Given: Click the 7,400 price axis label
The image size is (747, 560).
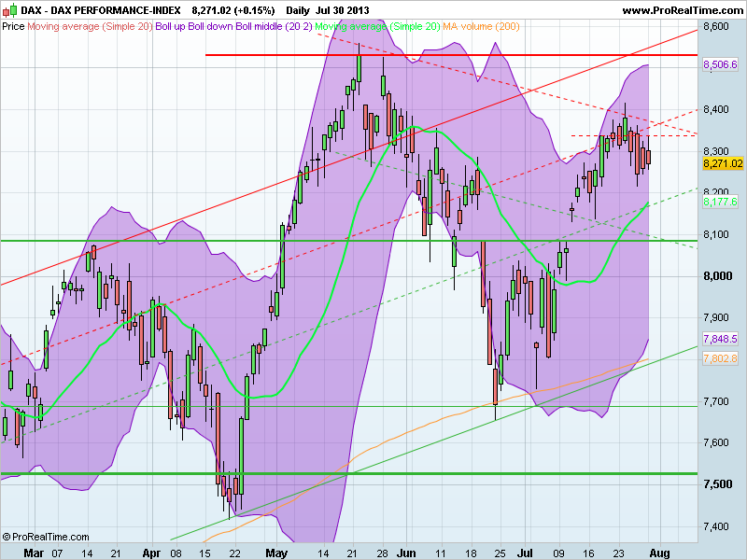Looking at the screenshot, I should coord(716,526).
